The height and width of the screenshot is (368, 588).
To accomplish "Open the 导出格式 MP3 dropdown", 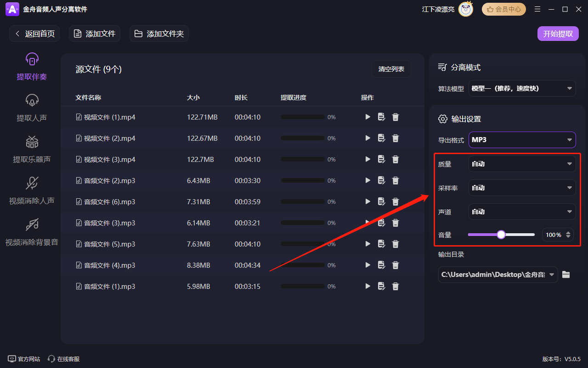I will [x=522, y=139].
